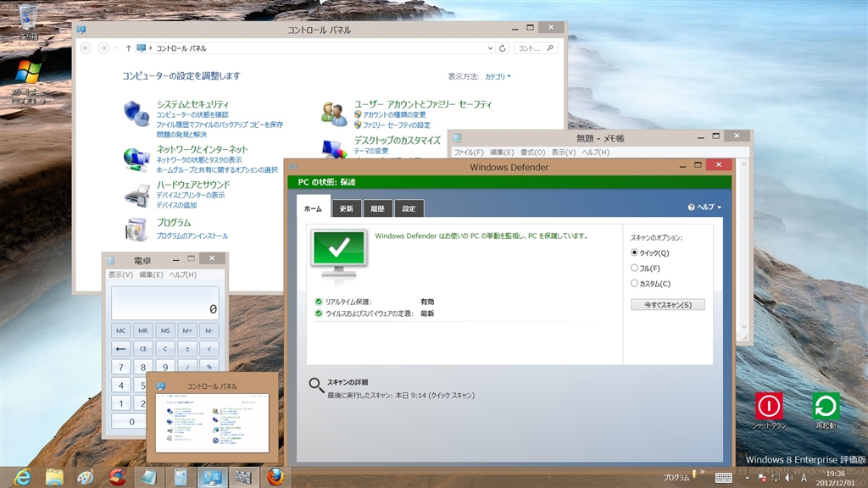Show hidden icons arrow in system tray
The image size is (868, 488).
coord(748,478)
